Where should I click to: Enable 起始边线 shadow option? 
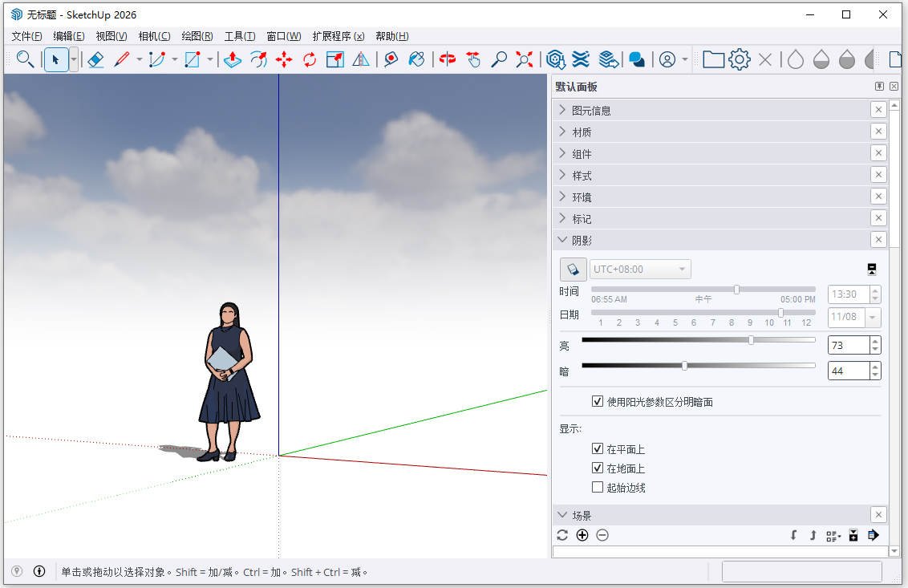(x=598, y=487)
